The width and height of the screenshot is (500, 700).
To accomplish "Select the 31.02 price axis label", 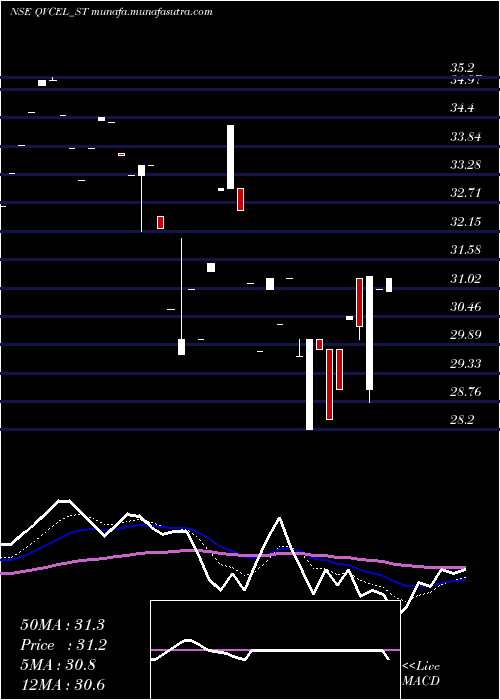I will 466,279.
